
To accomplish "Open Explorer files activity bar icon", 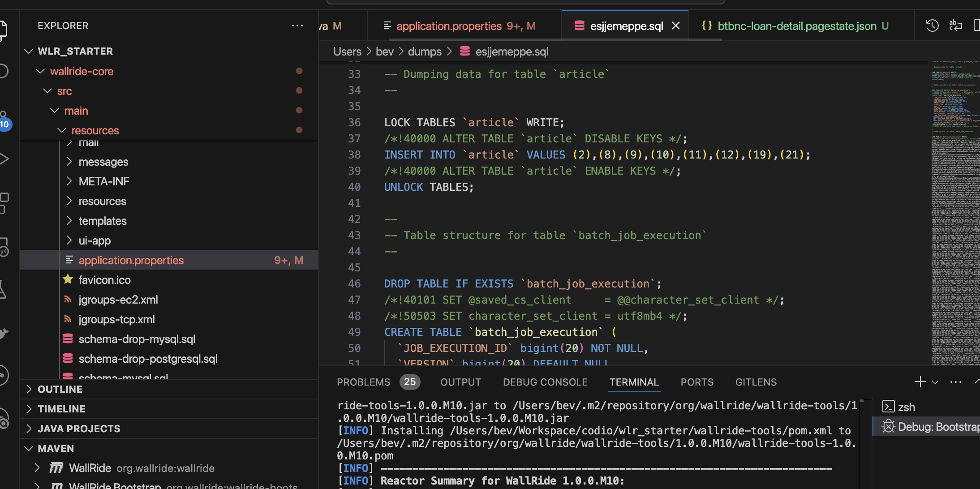I will [4, 30].
